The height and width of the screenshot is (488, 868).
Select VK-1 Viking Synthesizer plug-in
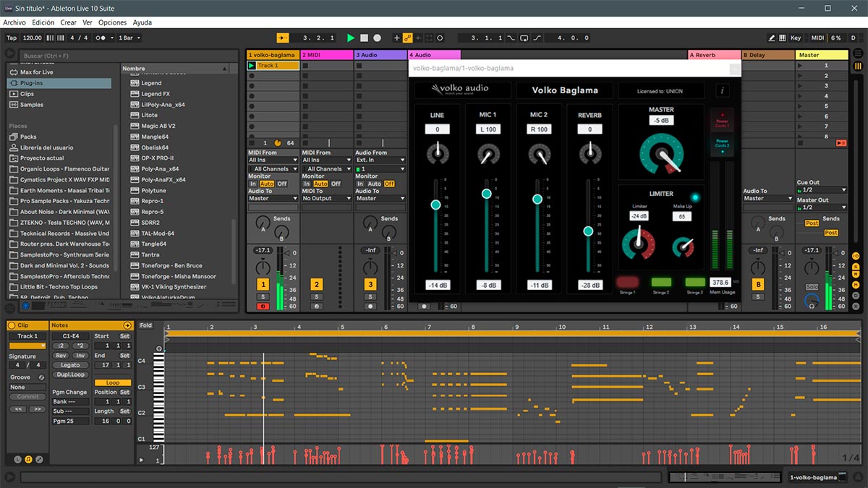174,287
